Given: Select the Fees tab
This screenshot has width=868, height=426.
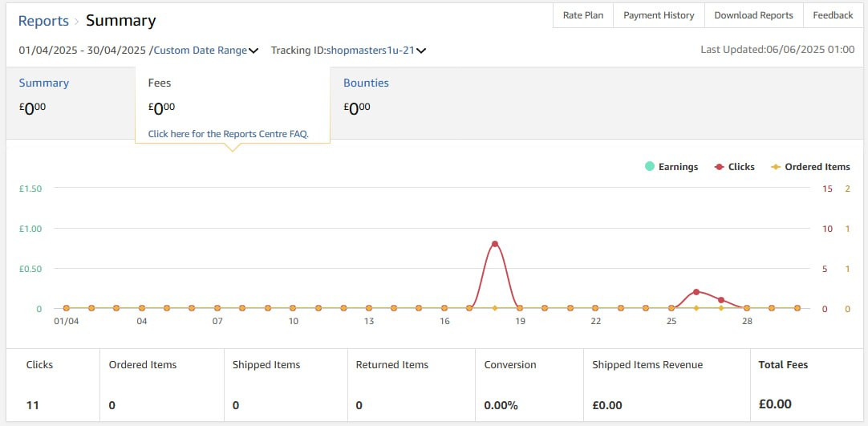Looking at the screenshot, I should click(x=160, y=83).
